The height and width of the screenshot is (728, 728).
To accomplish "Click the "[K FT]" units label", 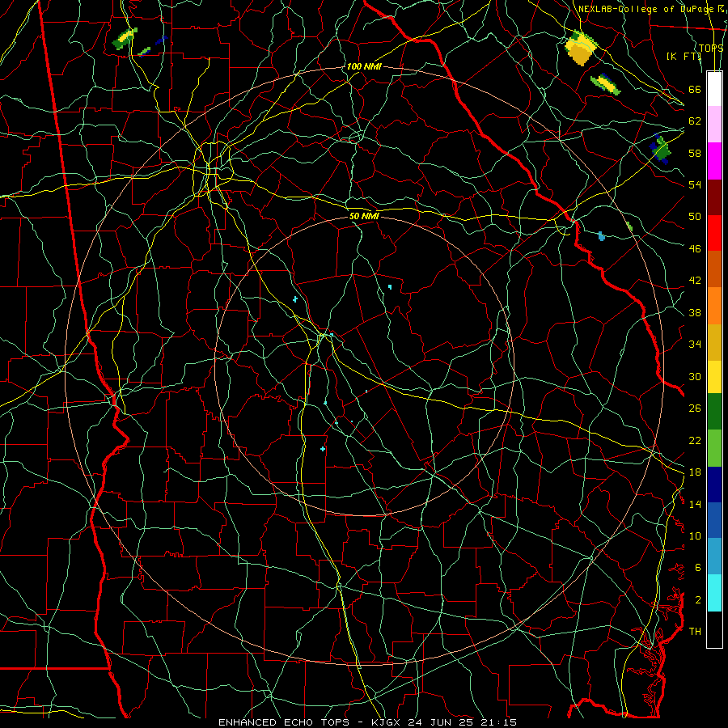I will pos(684,56).
